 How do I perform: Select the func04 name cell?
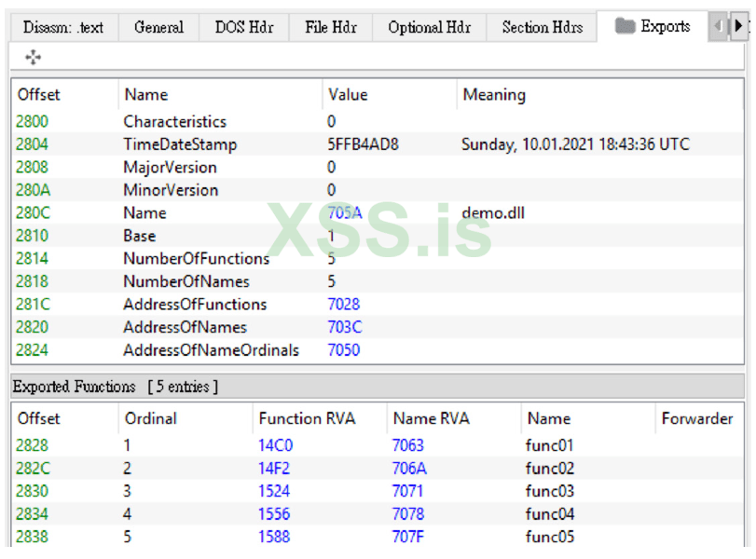[550, 514]
